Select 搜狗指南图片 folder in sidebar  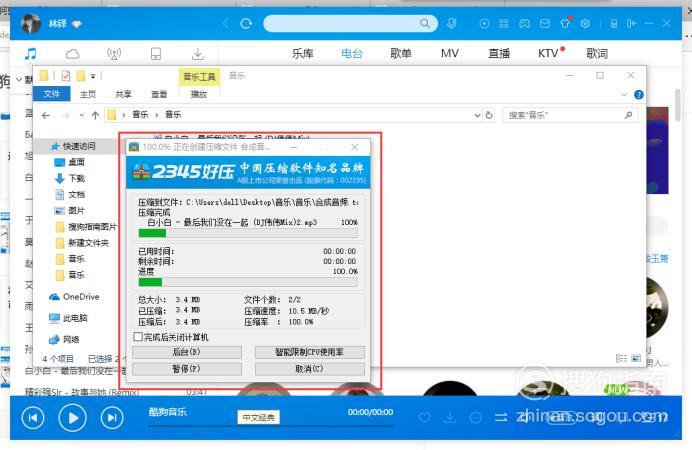coord(86,227)
